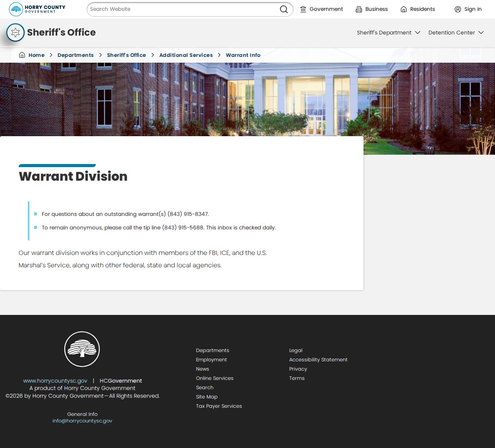Click the footer Horry County tree logo
This screenshot has height=448, width=495.
(x=82, y=349)
